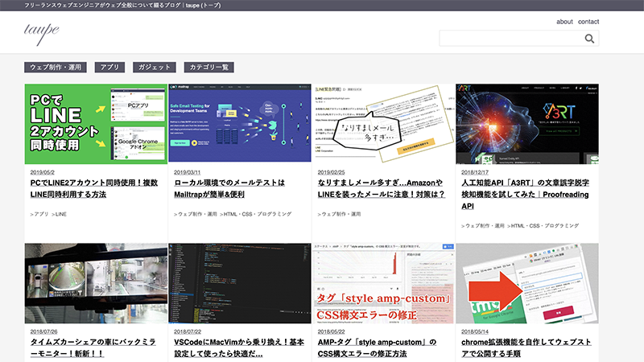The width and height of the screenshot is (644, 362).
Task: Click >ウェブ制作・運用 tag under なりすましメール article
Action: (339, 214)
